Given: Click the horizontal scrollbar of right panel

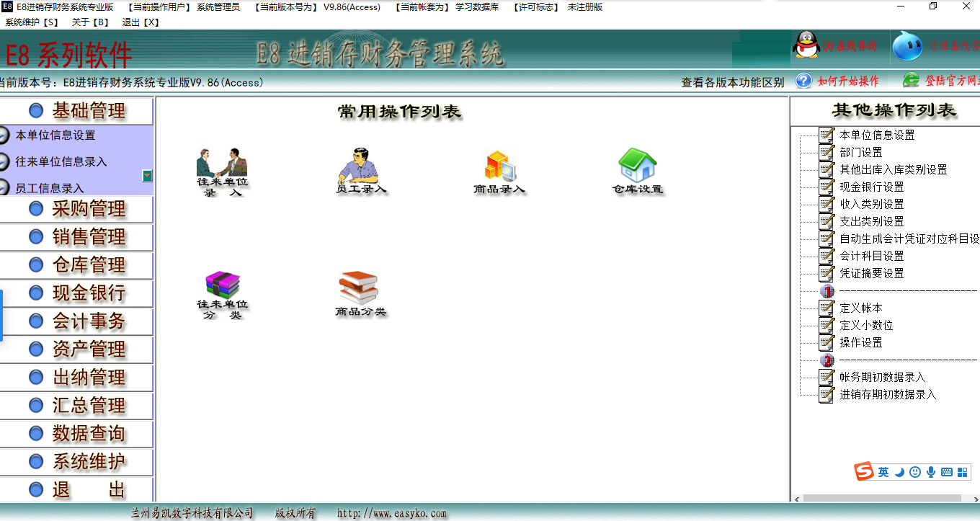Looking at the screenshot, I should [882, 498].
